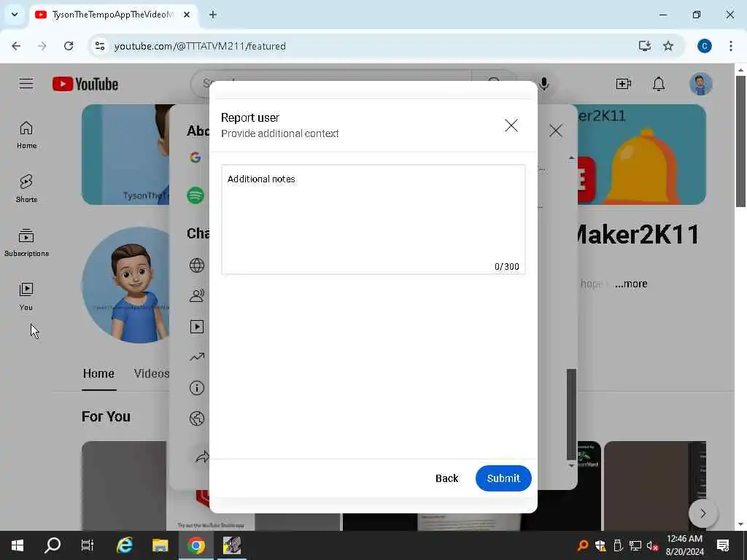Open Shorts in the sidebar
This screenshot has width=747, height=560.
coord(27,189)
